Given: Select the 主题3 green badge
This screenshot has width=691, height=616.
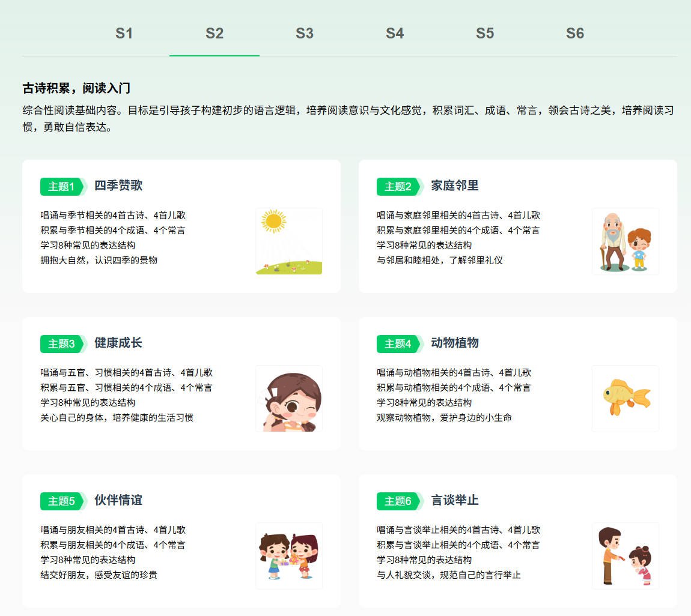Looking at the screenshot, I should pyautogui.click(x=64, y=344).
